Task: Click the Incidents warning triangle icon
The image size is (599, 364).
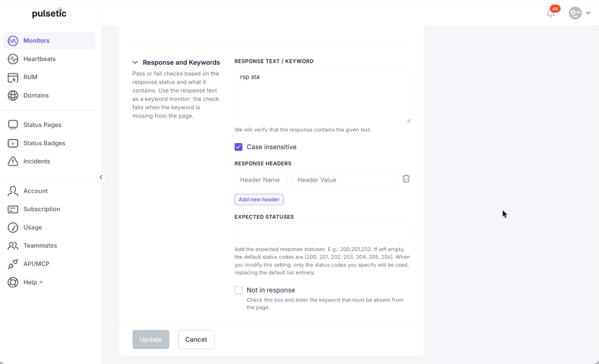Action: click(13, 161)
